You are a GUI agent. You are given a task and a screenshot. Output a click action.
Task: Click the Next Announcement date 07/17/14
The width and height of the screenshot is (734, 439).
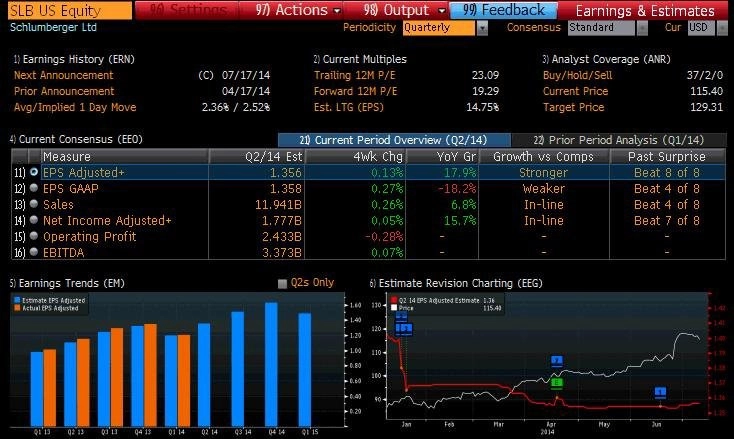(x=246, y=75)
